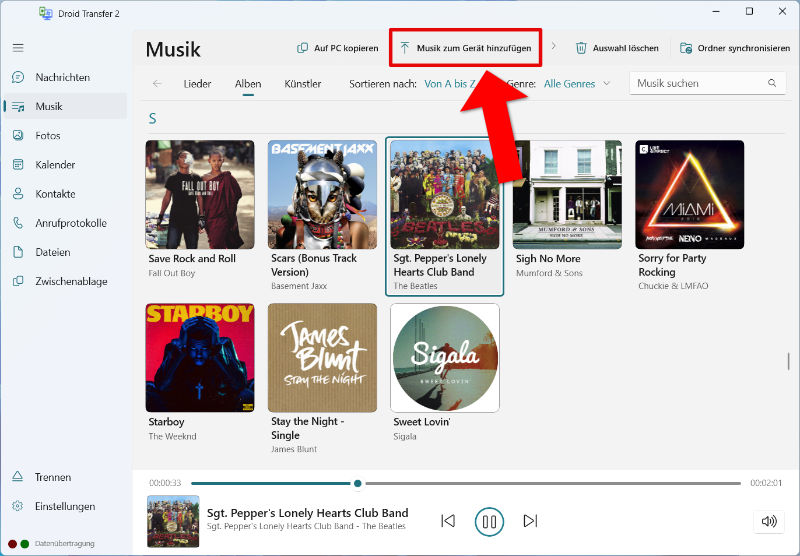Click Auf PC kopieren button

click(x=338, y=48)
